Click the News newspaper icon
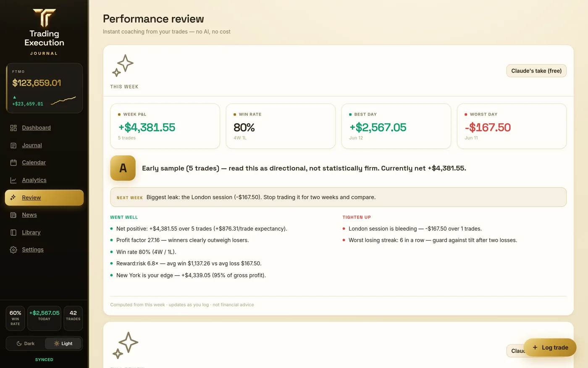The image size is (588, 368). click(x=13, y=215)
